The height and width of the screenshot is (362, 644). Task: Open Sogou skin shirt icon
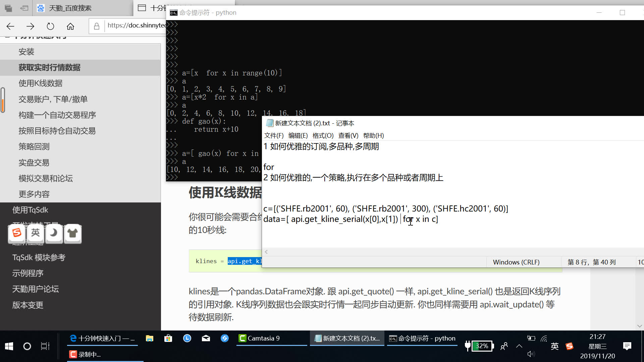(x=72, y=233)
